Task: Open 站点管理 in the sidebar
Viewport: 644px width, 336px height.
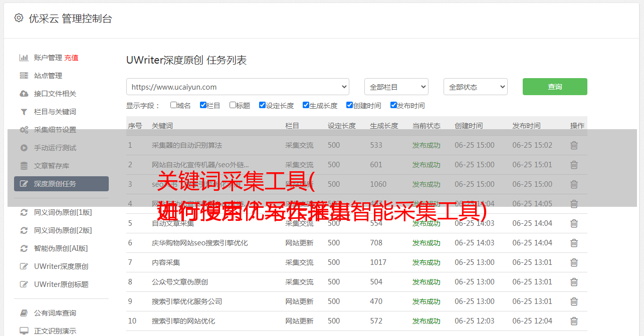Action: pyautogui.click(x=48, y=76)
